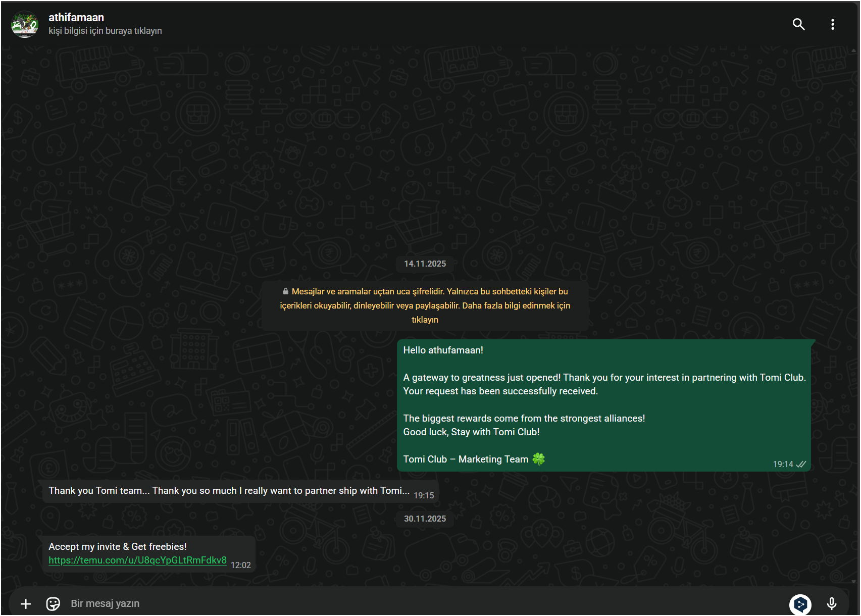This screenshot has width=861, height=616.
Task: Click "Your request has been successfully received." line
Action: [500, 391]
